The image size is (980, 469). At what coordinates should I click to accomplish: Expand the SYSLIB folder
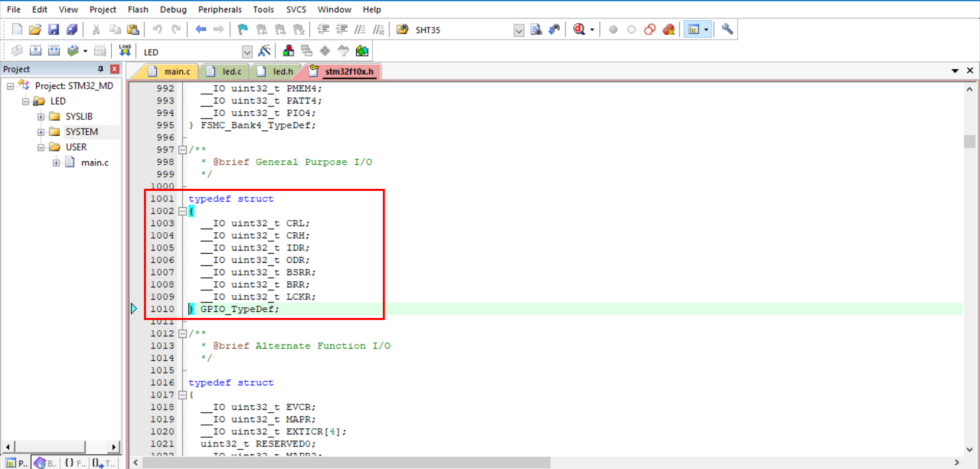41,117
